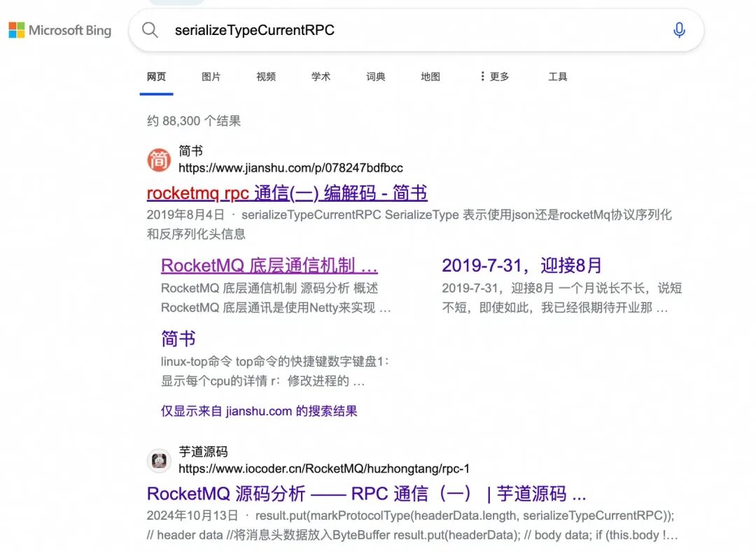
Task: Open the 学术 tab
Action: (x=321, y=77)
